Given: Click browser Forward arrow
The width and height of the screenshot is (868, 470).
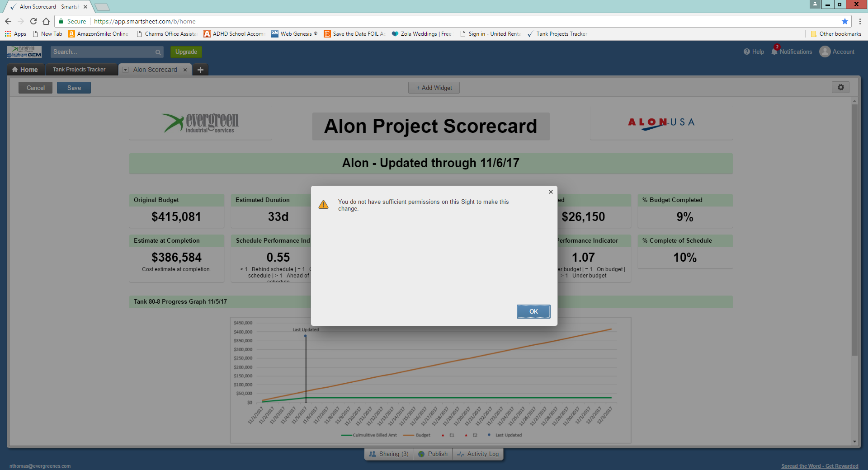Looking at the screenshot, I should pyautogui.click(x=21, y=21).
